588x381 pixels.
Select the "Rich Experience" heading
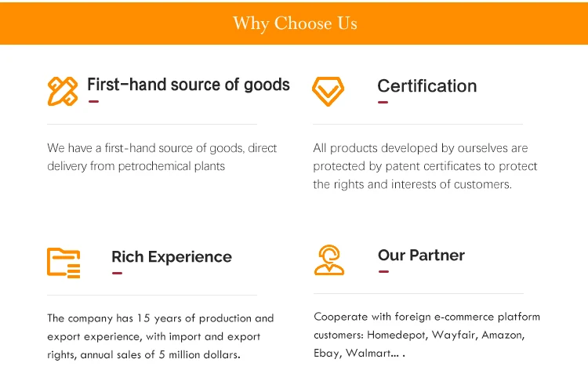click(x=172, y=257)
